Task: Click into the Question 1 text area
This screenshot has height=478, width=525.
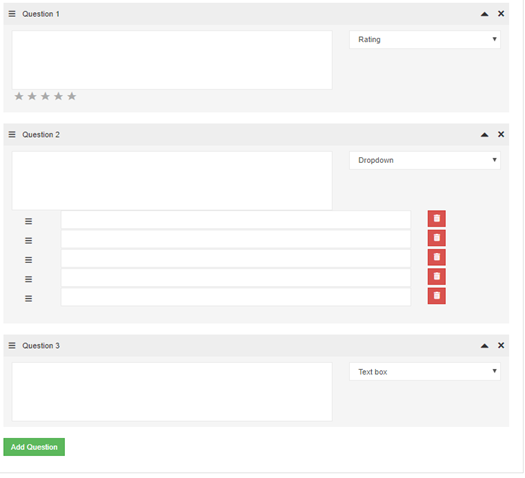Action: pos(172,60)
